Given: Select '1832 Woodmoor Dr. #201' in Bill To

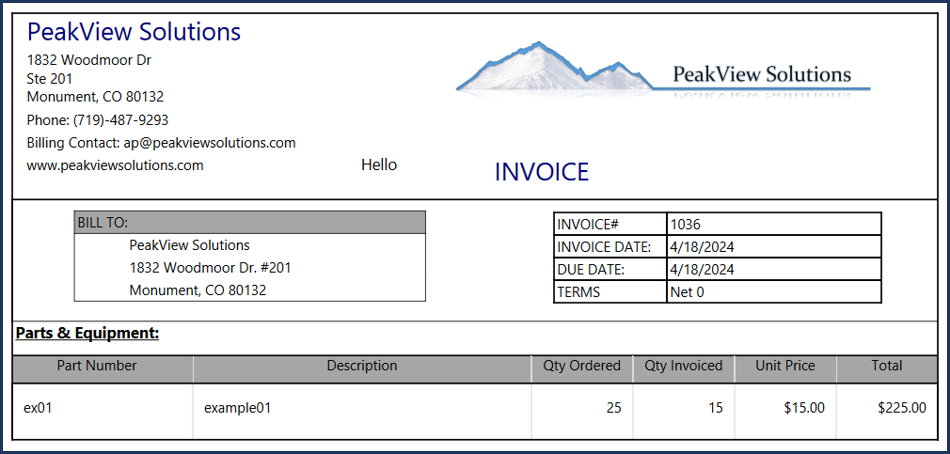Looking at the screenshot, I should click(210, 267).
